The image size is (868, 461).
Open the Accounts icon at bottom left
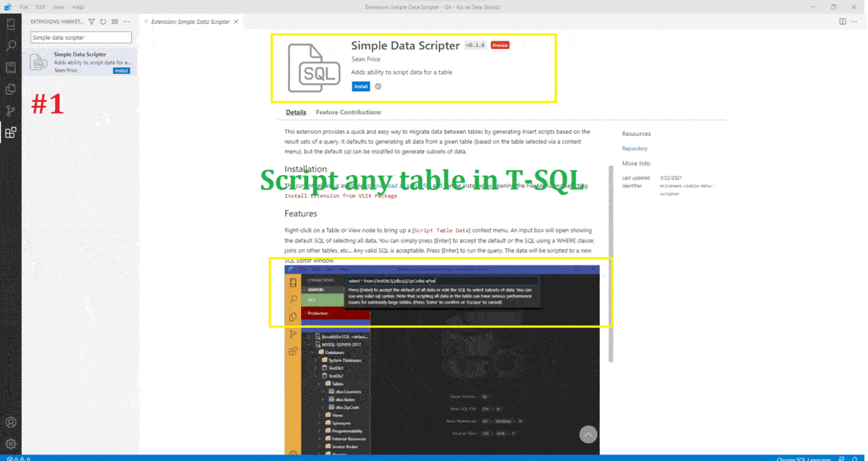[10, 422]
